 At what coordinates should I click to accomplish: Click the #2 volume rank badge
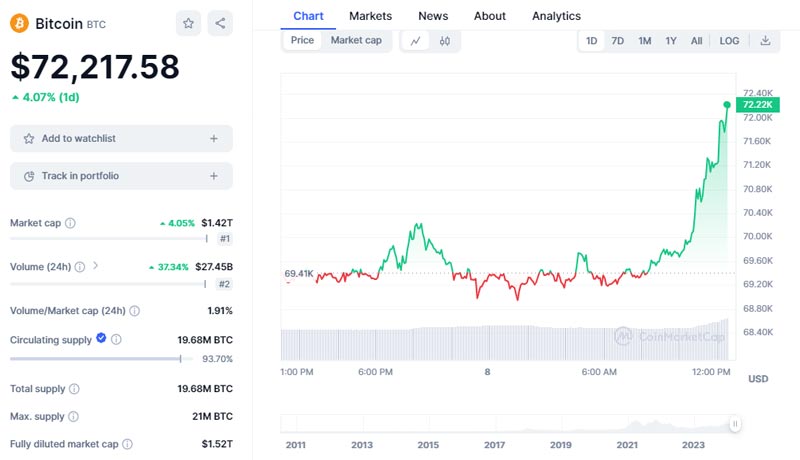[x=224, y=284]
